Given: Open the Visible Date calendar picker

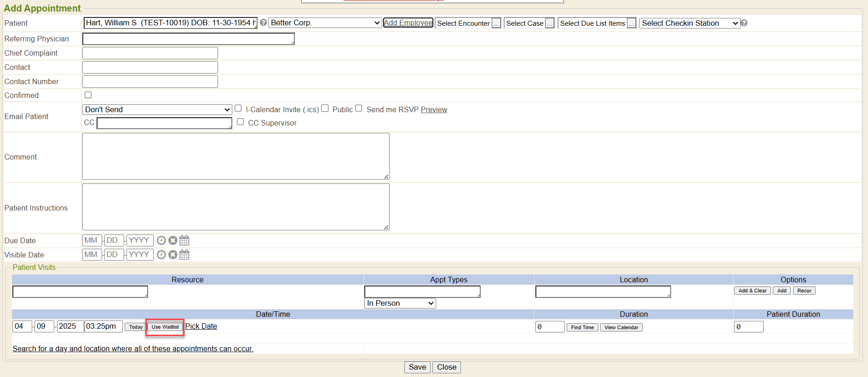Looking at the screenshot, I should pyautogui.click(x=184, y=255).
